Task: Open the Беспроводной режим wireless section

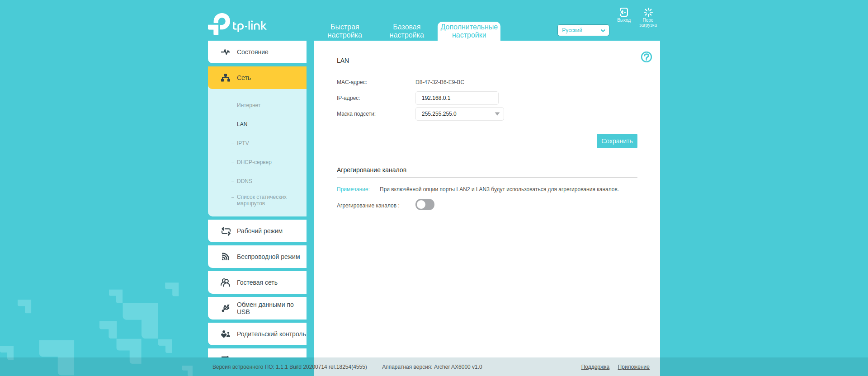Action: click(x=257, y=257)
